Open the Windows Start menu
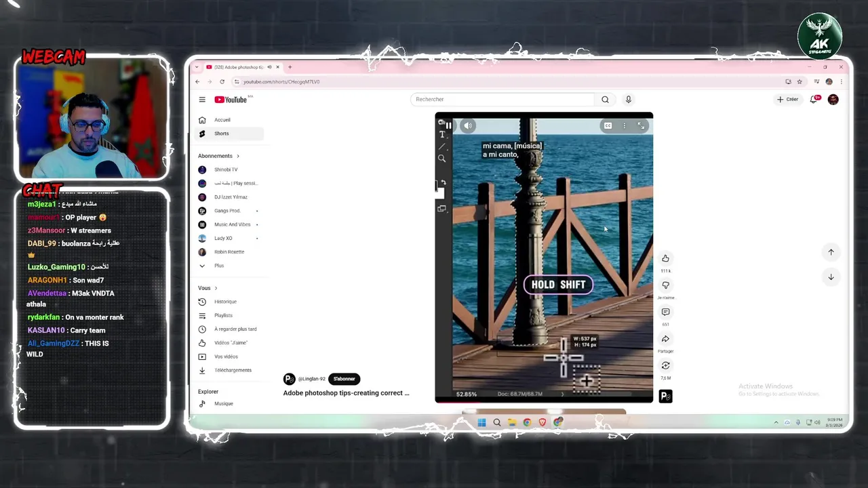868x488 pixels. tap(481, 422)
